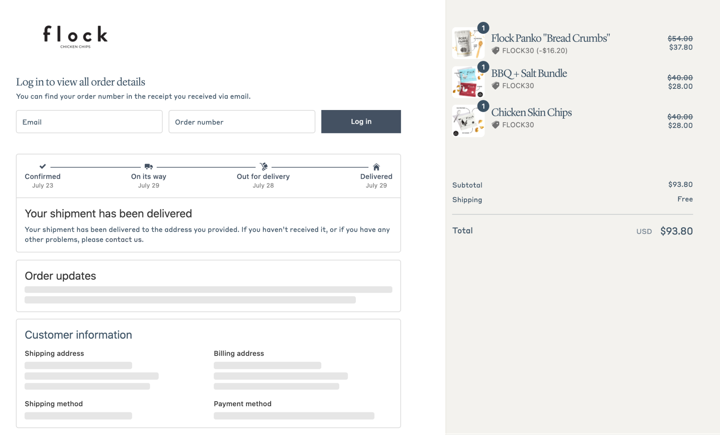Click quantity badge on Chicken Skin Chips thumbnail
This screenshot has height=435, width=720.
coord(483,106)
